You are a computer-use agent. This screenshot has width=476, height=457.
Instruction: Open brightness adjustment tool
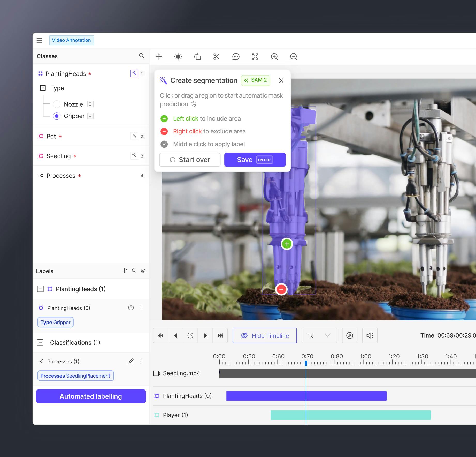tap(178, 56)
